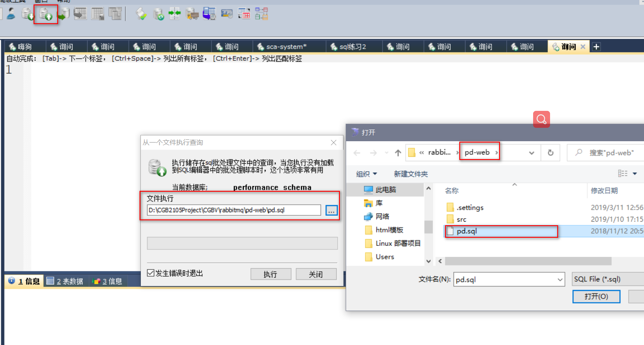Click Schema Synchronization green arrows icon

(174, 14)
